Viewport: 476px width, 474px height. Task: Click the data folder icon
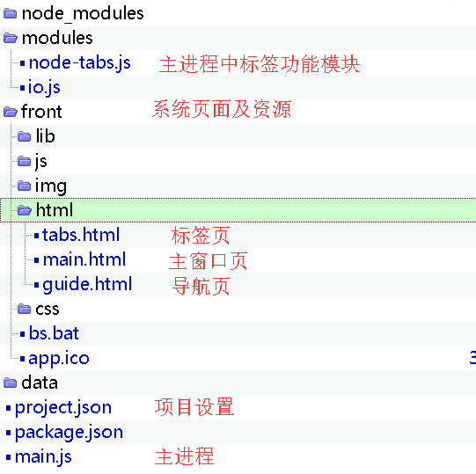(10, 383)
